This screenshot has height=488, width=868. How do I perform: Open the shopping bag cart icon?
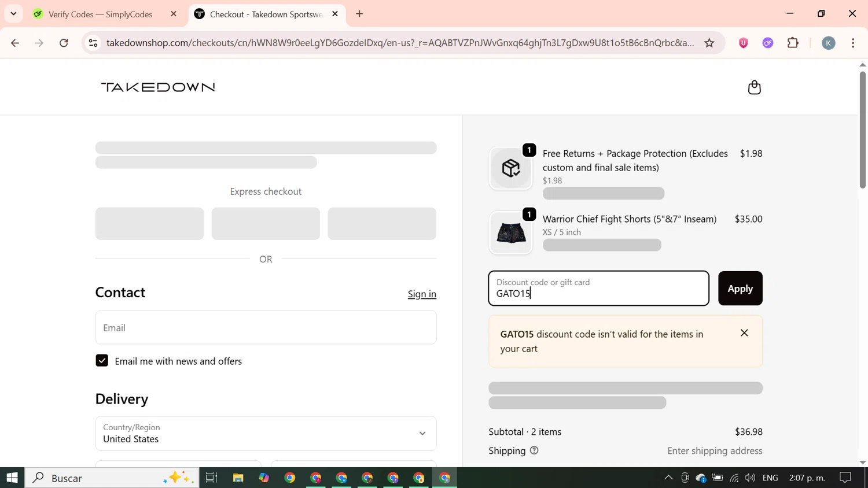click(754, 87)
